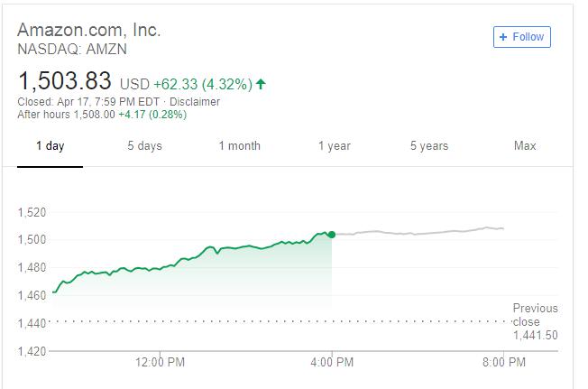Click the Amazon.com, Inc. company title
Screen dimensions: 588x389
[89, 30]
